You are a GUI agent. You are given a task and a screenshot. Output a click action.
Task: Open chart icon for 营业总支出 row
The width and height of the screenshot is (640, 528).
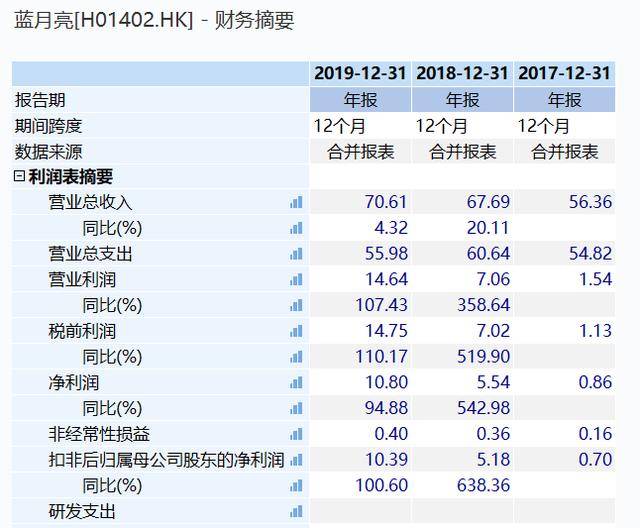296,254
